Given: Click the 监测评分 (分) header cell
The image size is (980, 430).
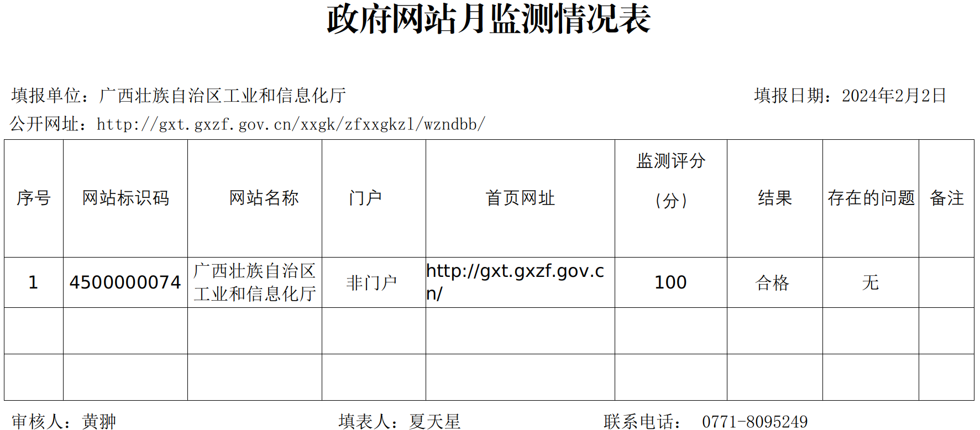Looking at the screenshot, I should click(670, 180).
